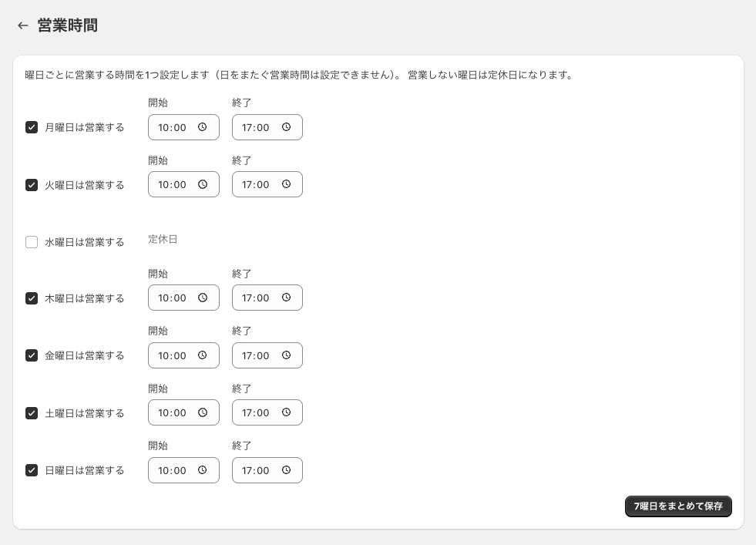
Task: Open clock picker for Friday end time
Action: click(287, 355)
